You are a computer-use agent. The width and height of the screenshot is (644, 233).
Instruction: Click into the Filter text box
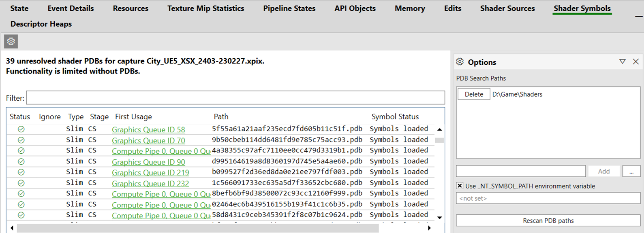pyautogui.click(x=235, y=97)
